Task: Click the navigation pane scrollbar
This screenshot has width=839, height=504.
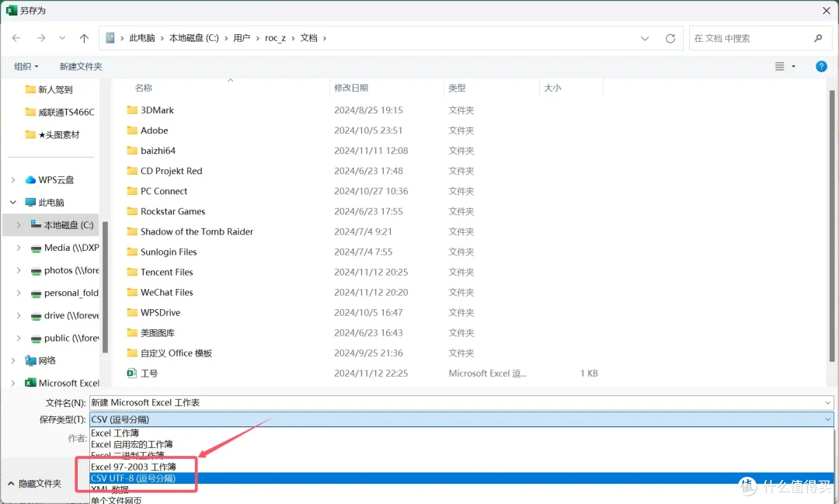Action: tap(105, 287)
